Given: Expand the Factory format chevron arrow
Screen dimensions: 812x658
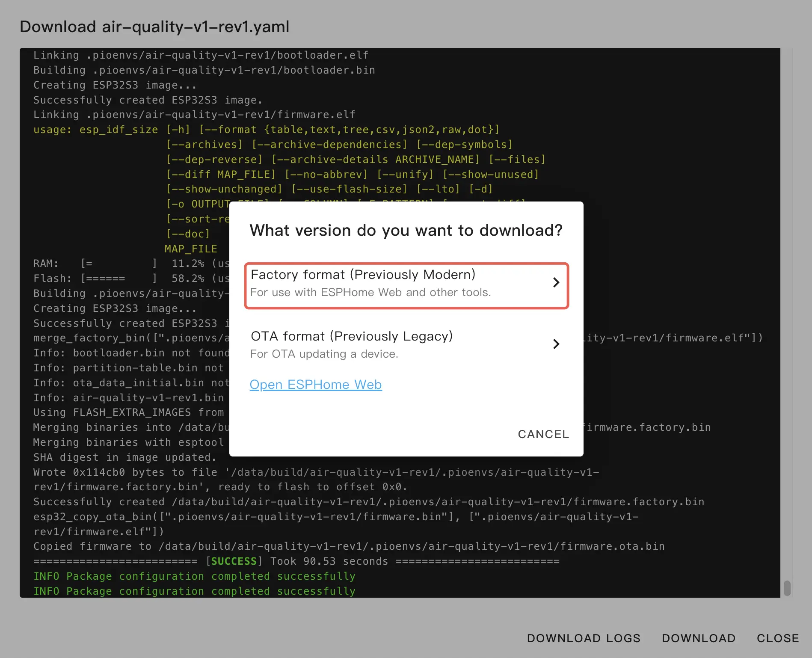Looking at the screenshot, I should point(556,283).
